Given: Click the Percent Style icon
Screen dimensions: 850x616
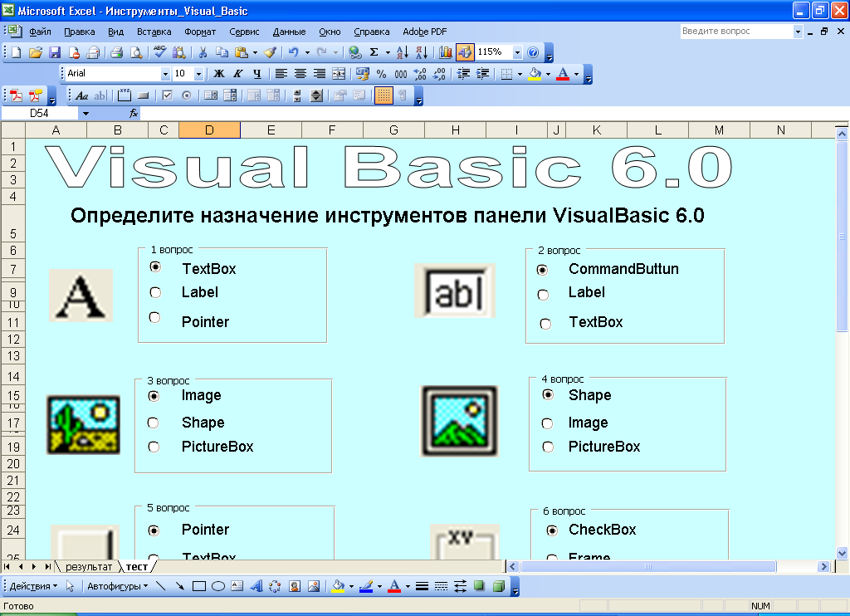Looking at the screenshot, I should point(382,74).
